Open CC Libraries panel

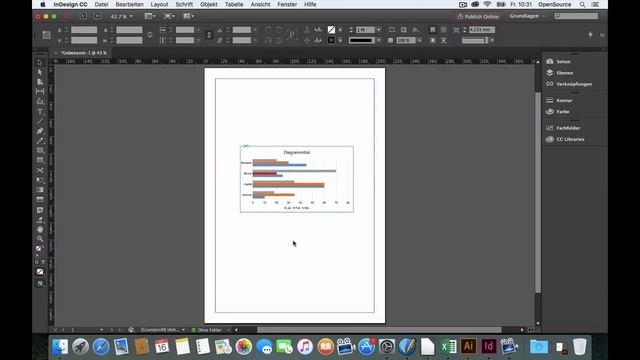pyautogui.click(x=570, y=139)
